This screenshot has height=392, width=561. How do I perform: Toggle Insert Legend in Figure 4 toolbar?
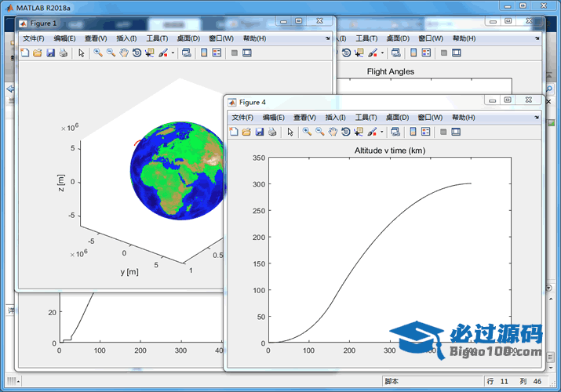coord(426,132)
